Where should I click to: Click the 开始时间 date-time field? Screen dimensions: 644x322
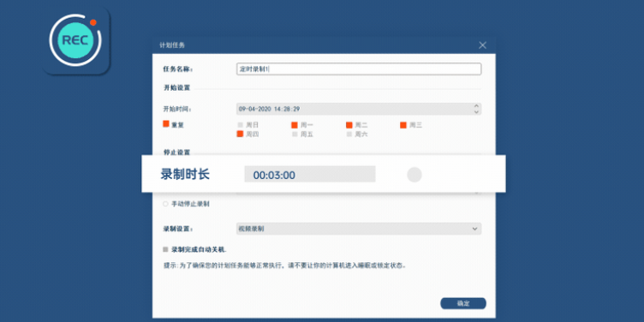359,109
